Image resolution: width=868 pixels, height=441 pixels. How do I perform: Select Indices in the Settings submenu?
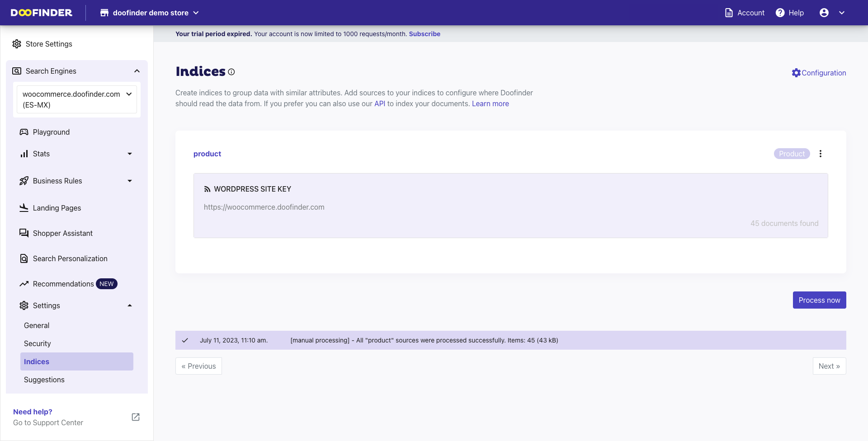pos(77,361)
